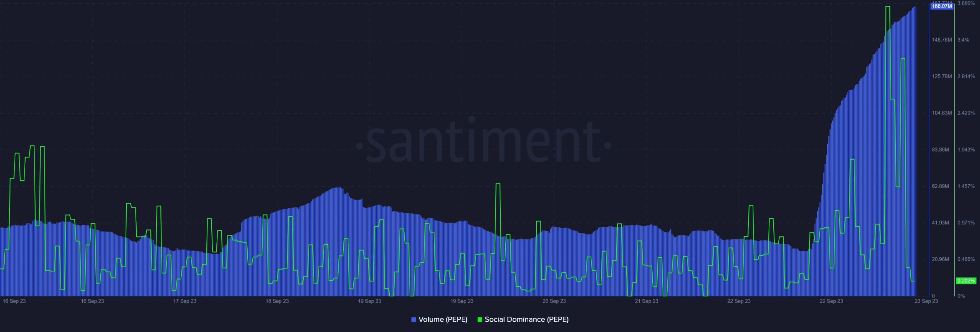Toggle the Social Dominance (PEPE) legend label
This screenshot has width=980, height=332.
526,319
